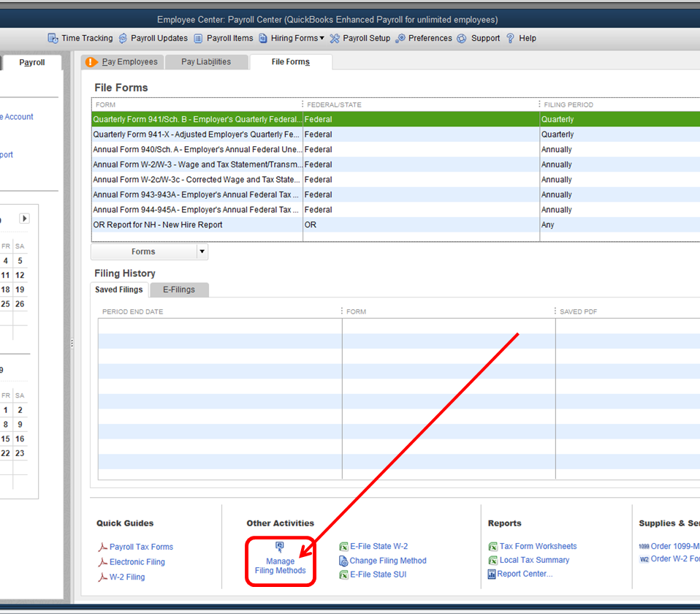Click the Preferences gear icon
The image size is (700, 614).
[400, 38]
